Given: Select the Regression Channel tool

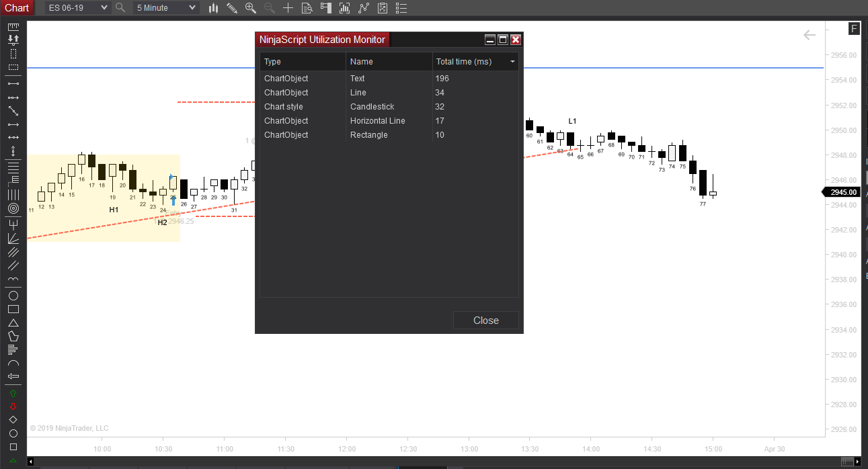Looking at the screenshot, I should point(13,252).
